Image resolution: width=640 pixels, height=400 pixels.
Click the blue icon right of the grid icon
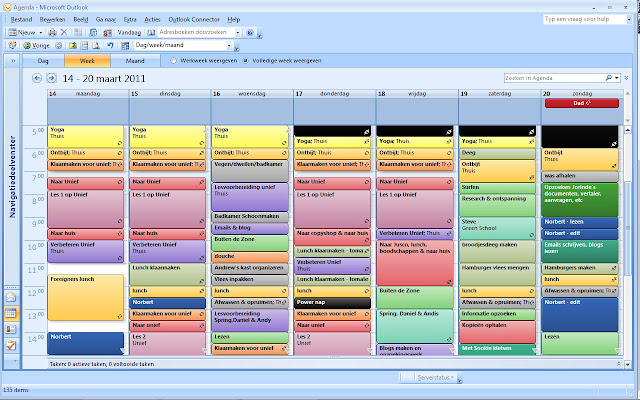(93, 32)
